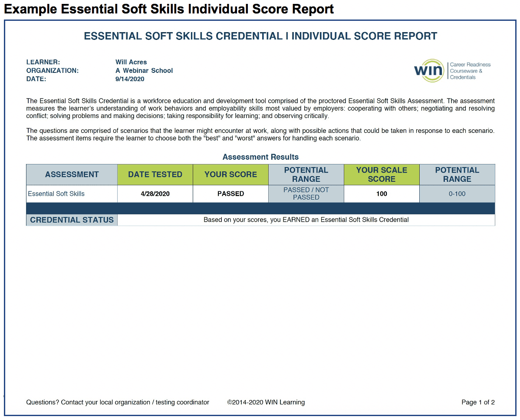
Task: Click the scale score value 100
Action: [382, 194]
